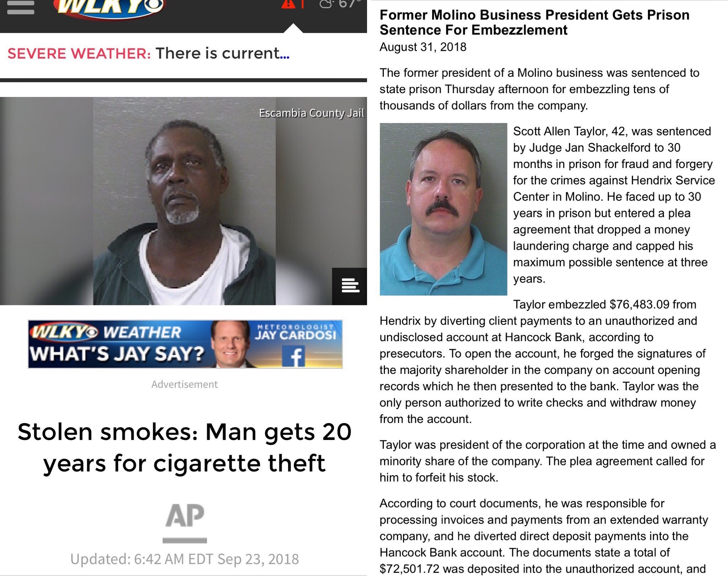Click the August 31, 2018 date
Viewport: 728px width, 576px height.
(x=423, y=47)
